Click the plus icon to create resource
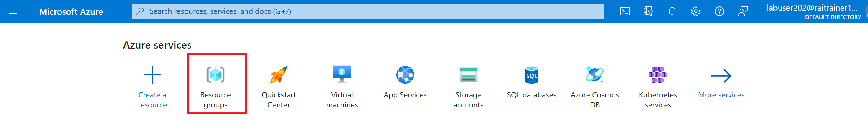The image size is (868, 133). click(152, 74)
